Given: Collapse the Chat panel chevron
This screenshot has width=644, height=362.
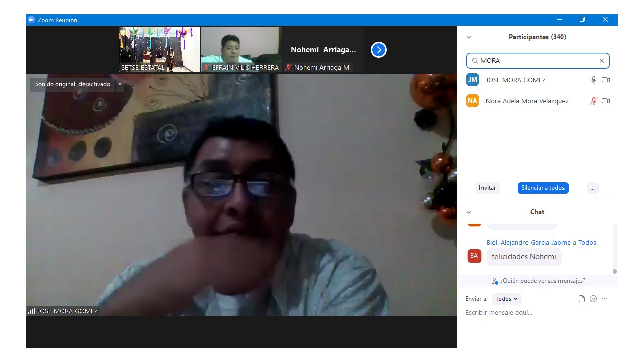Looking at the screenshot, I should click(x=469, y=212).
